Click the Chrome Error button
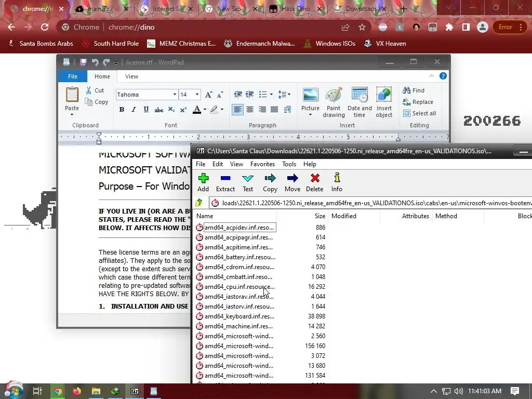 (509, 27)
